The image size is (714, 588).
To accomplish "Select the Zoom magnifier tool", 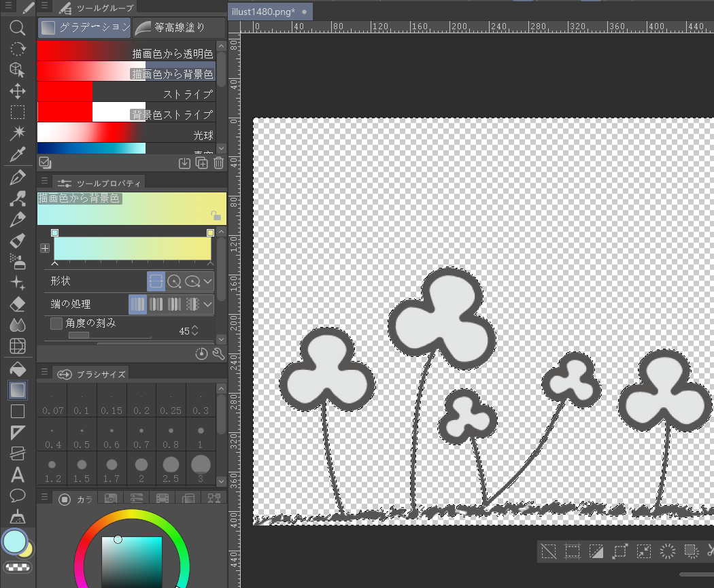I will (17, 28).
